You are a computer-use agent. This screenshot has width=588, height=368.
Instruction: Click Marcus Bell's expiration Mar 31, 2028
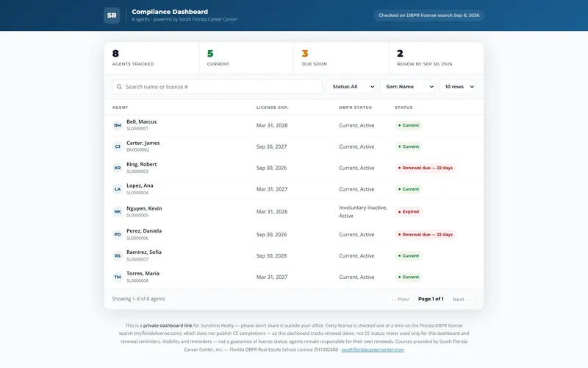[x=272, y=125]
